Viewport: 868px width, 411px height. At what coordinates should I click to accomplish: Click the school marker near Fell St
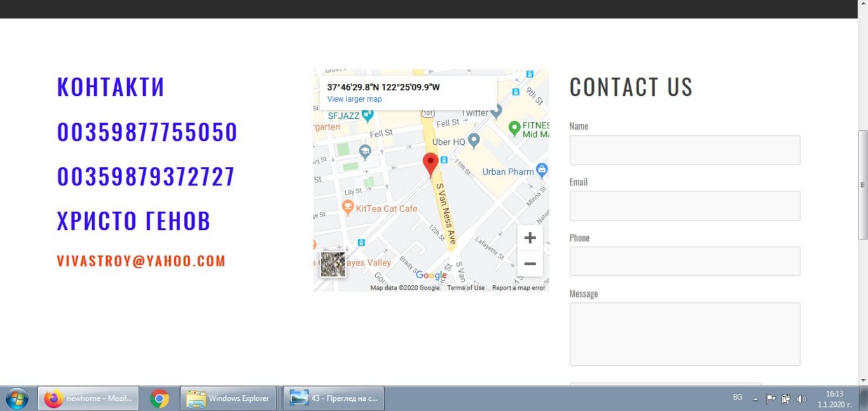(364, 151)
